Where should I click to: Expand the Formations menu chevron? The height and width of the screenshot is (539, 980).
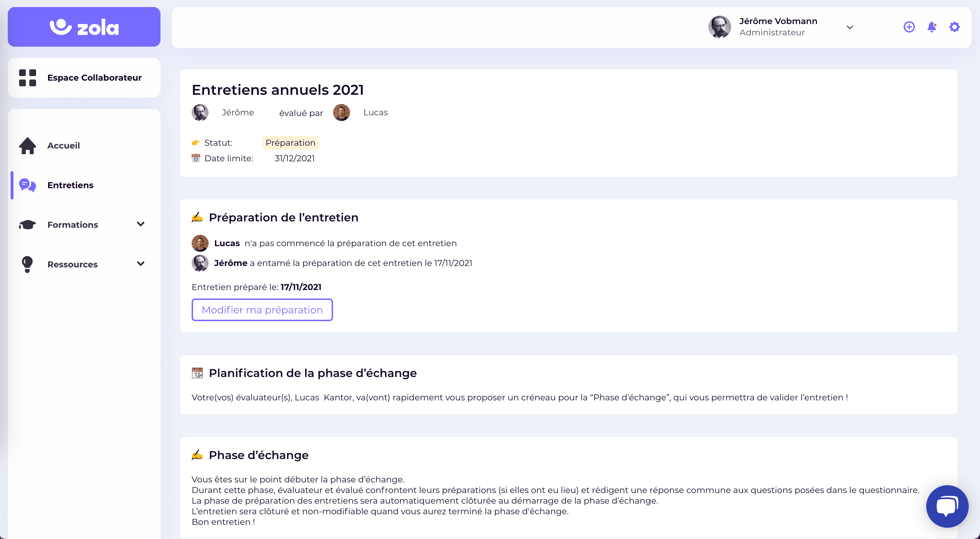[141, 224]
